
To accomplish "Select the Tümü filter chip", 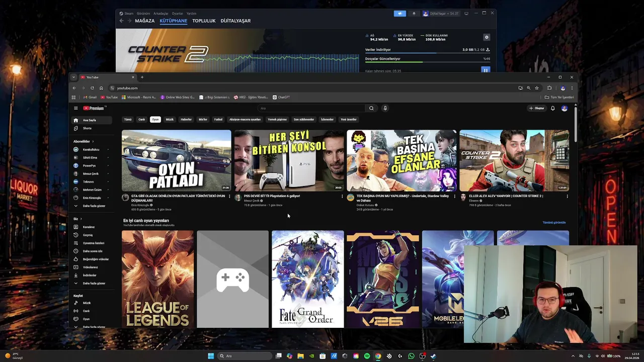I will tap(128, 120).
